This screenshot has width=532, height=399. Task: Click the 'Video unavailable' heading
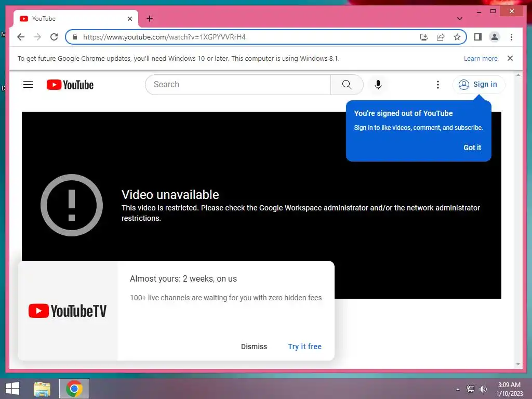(170, 195)
